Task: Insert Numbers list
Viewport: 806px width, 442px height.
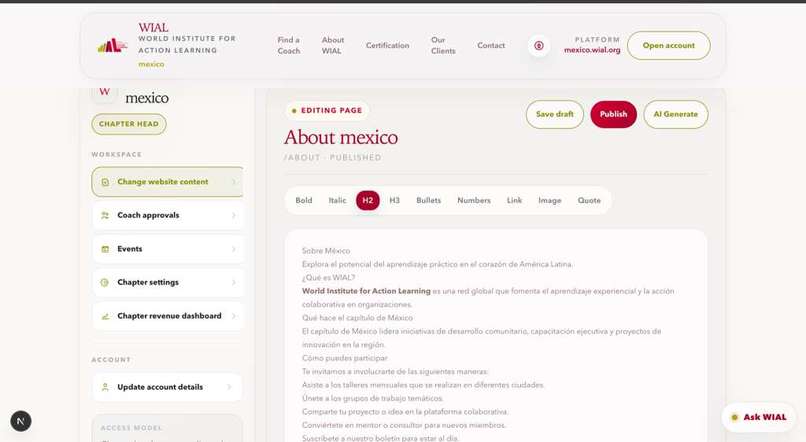Action: (474, 200)
